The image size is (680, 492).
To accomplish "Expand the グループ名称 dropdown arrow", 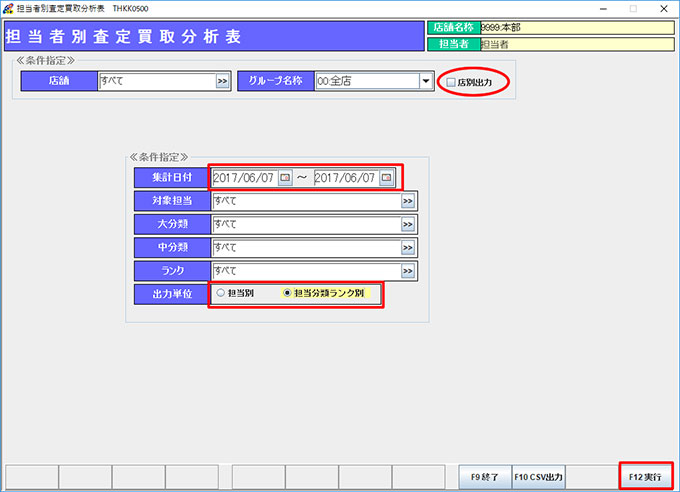I will tap(426, 81).
